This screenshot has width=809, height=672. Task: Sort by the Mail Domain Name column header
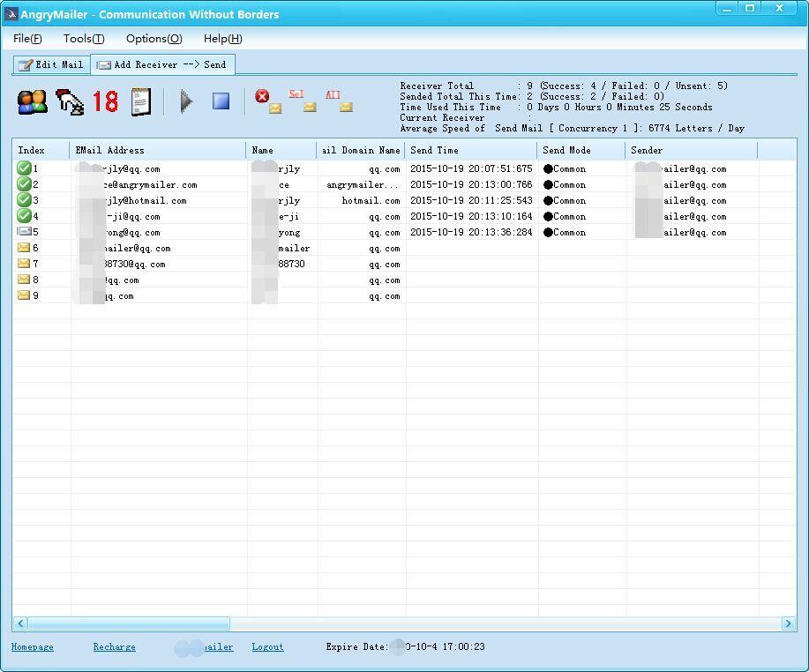(x=361, y=150)
